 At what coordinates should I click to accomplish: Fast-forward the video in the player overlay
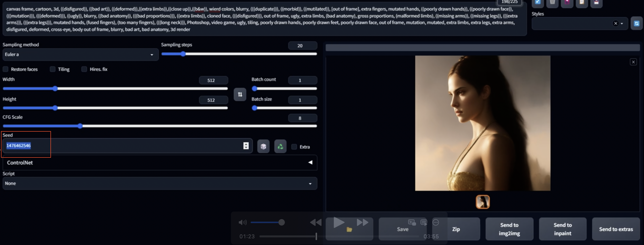click(363, 222)
